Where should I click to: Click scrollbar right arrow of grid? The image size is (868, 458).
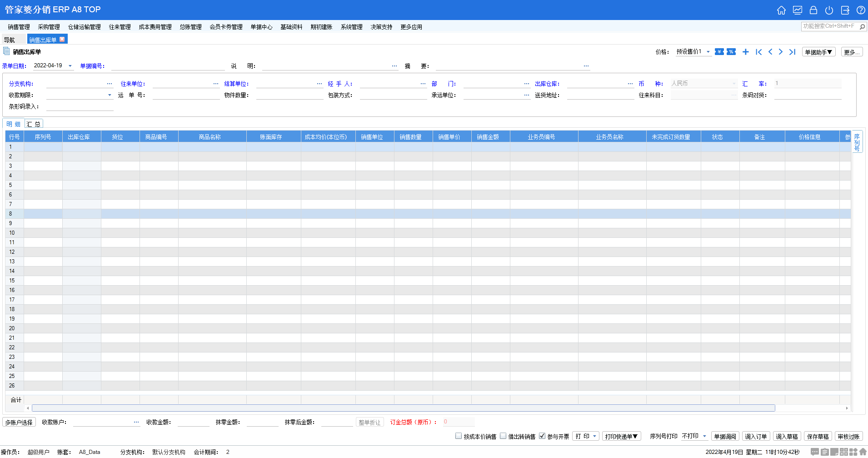847,408
